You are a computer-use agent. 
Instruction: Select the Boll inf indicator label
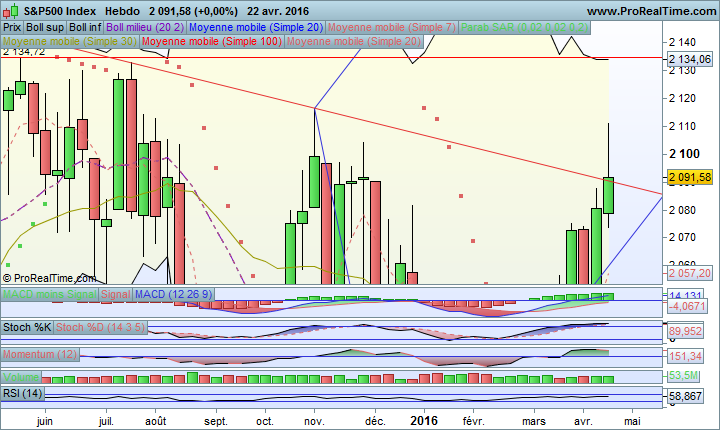pos(85,28)
